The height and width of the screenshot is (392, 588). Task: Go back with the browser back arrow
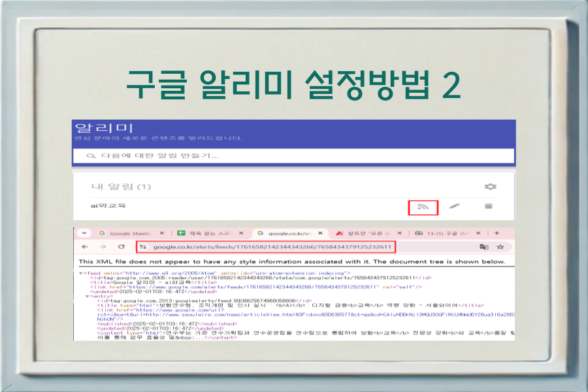coord(85,247)
